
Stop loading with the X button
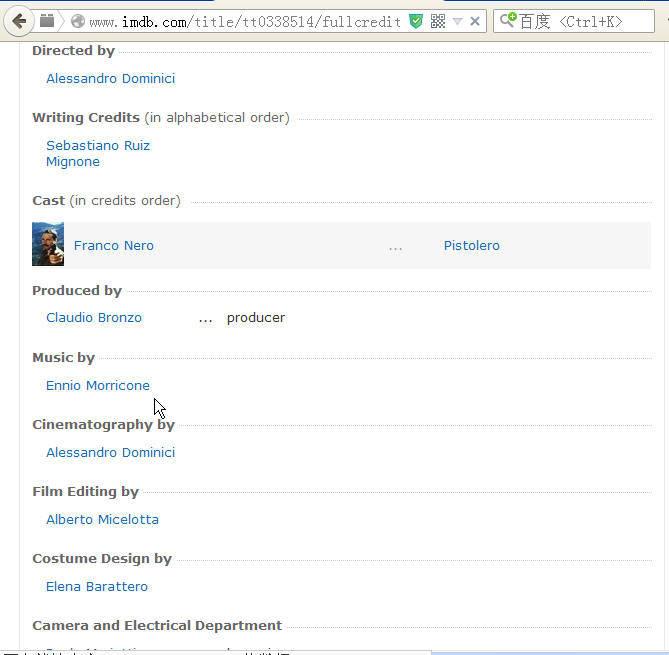pyautogui.click(x=475, y=21)
